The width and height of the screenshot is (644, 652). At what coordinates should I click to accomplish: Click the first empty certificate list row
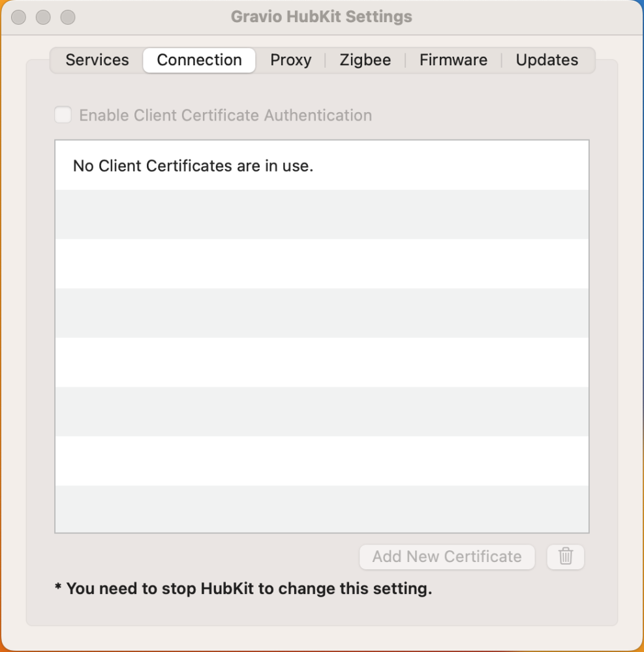click(322, 215)
